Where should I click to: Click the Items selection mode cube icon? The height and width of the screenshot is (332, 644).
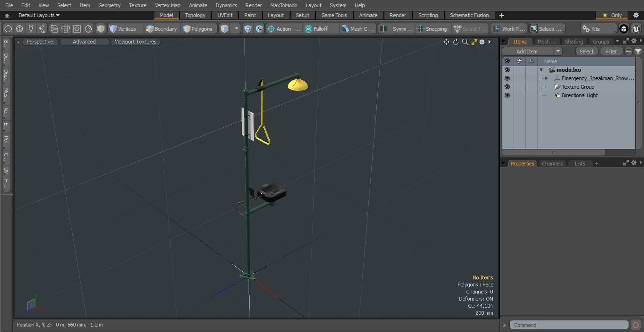point(224,29)
